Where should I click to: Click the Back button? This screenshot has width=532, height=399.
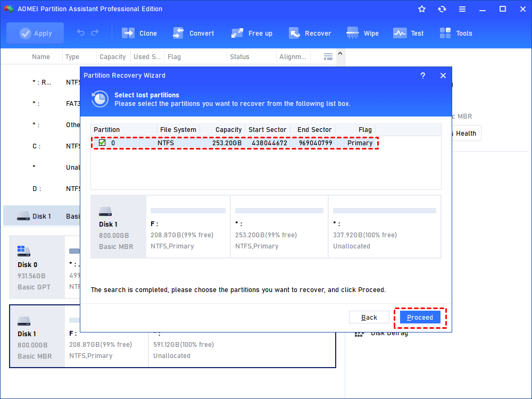tap(369, 317)
